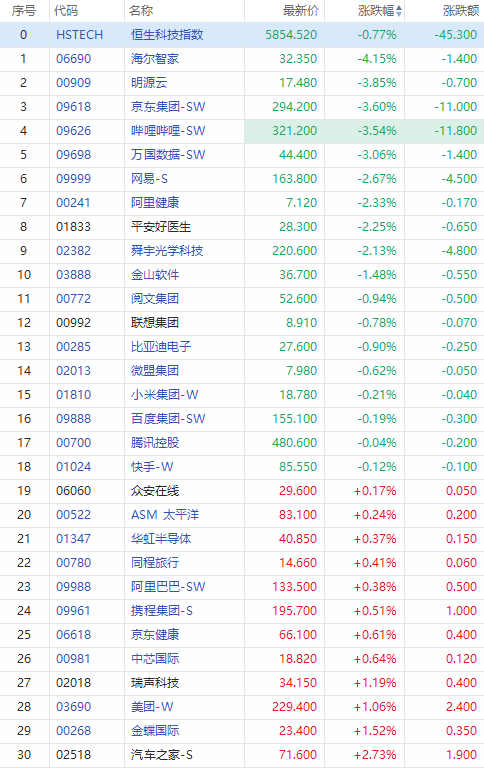Select the 哔哩哔哩-SW stock name

click(168, 131)
